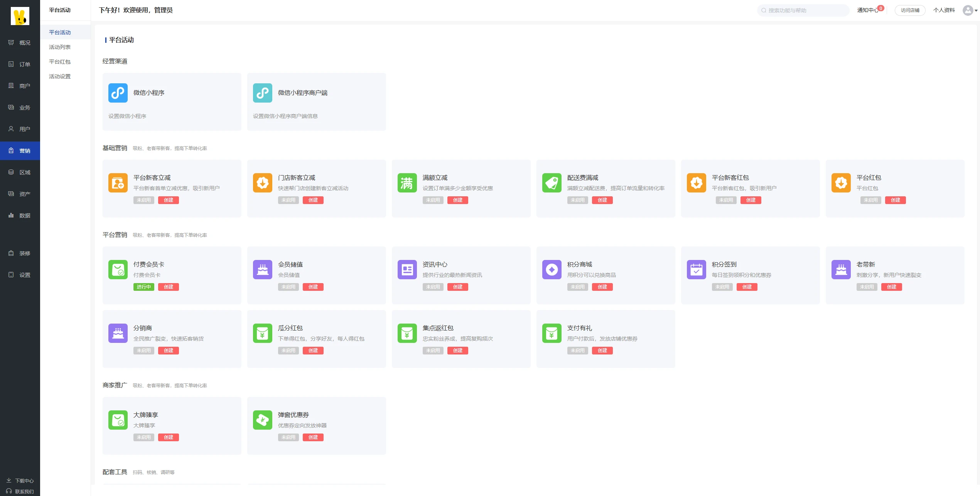Click 未启用 status tag under 平台红包

coord(870,200)
